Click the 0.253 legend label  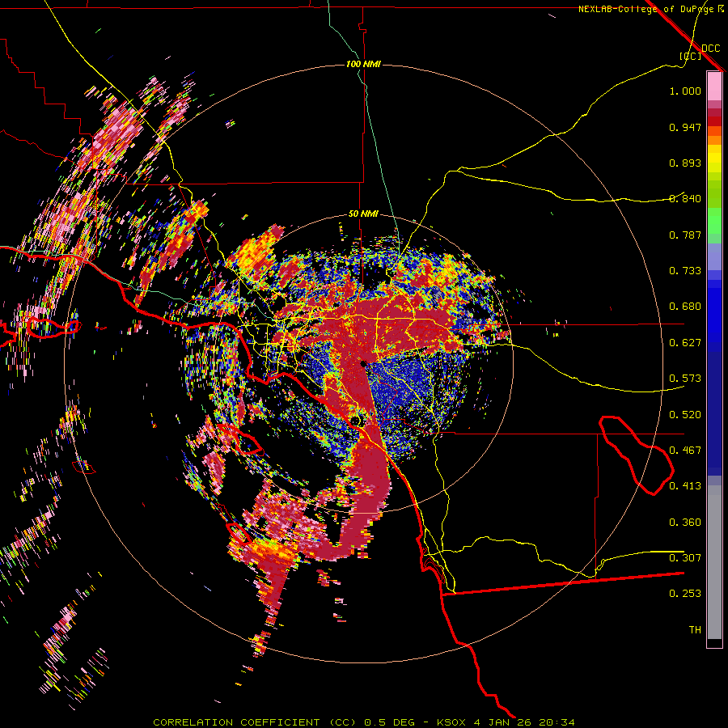[685, 594]
